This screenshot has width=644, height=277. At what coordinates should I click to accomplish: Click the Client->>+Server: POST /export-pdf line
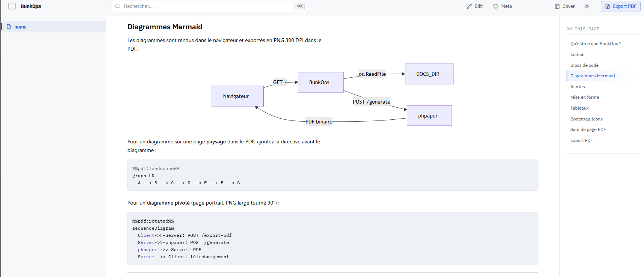[184, 235]
